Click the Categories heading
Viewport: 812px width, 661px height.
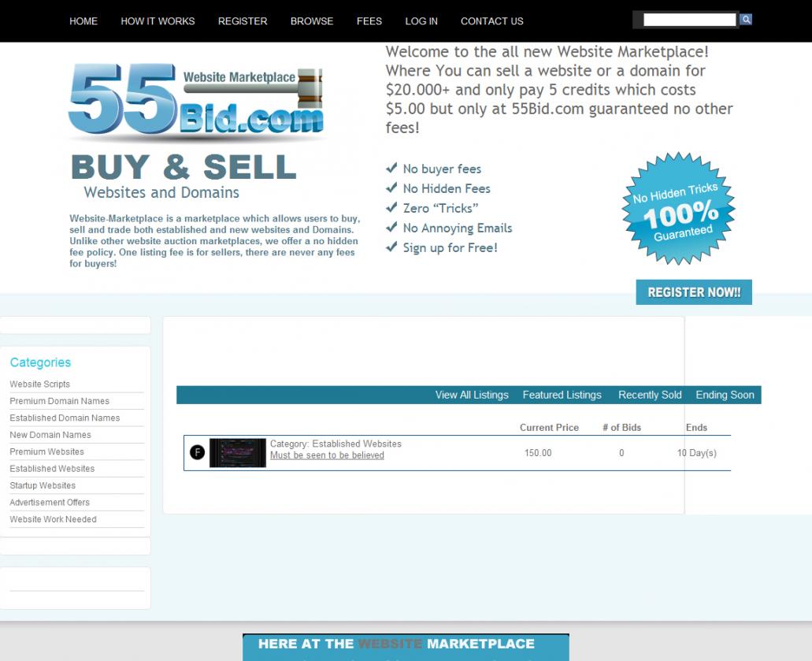click(x=40, y=362)
